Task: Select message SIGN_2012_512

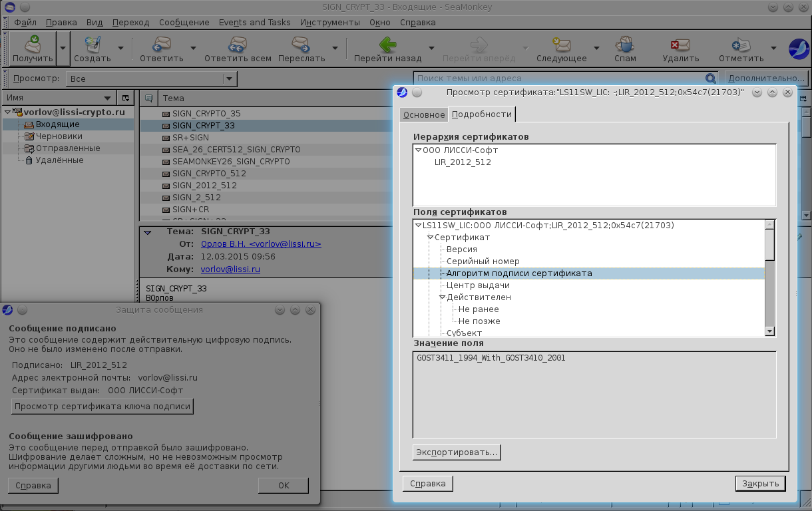Action: 204,186
